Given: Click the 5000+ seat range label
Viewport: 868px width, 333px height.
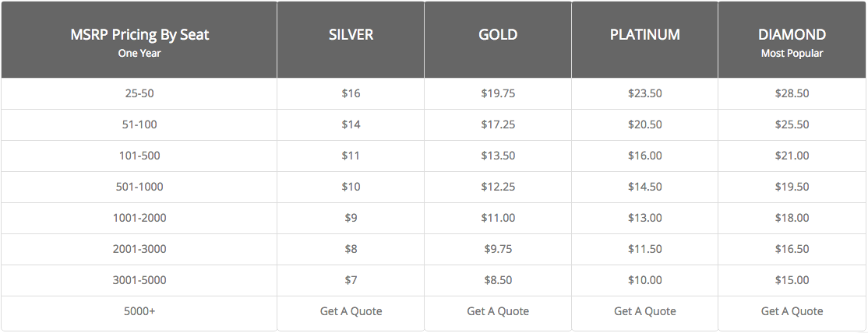Looking at the screenshot, I should [x=139, y=311].
